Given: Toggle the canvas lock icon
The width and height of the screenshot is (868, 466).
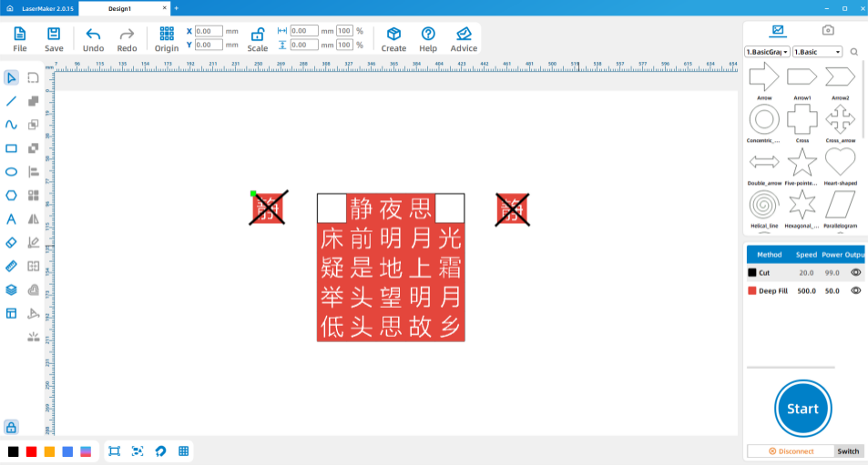Looking at the screenshot, I should 11,427.
